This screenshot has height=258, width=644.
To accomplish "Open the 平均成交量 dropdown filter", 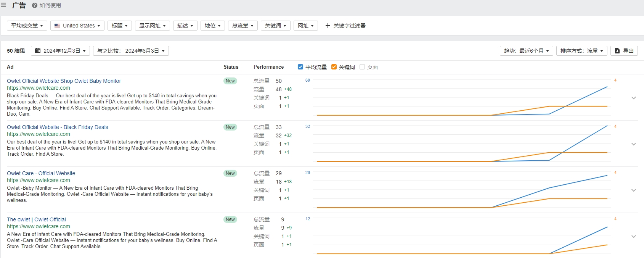I will tap(27, 26).
